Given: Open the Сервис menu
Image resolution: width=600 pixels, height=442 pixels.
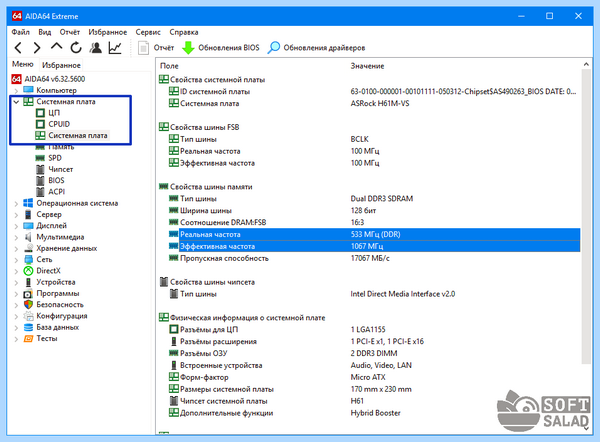Looking at the screenshot, I should point(148,32).
